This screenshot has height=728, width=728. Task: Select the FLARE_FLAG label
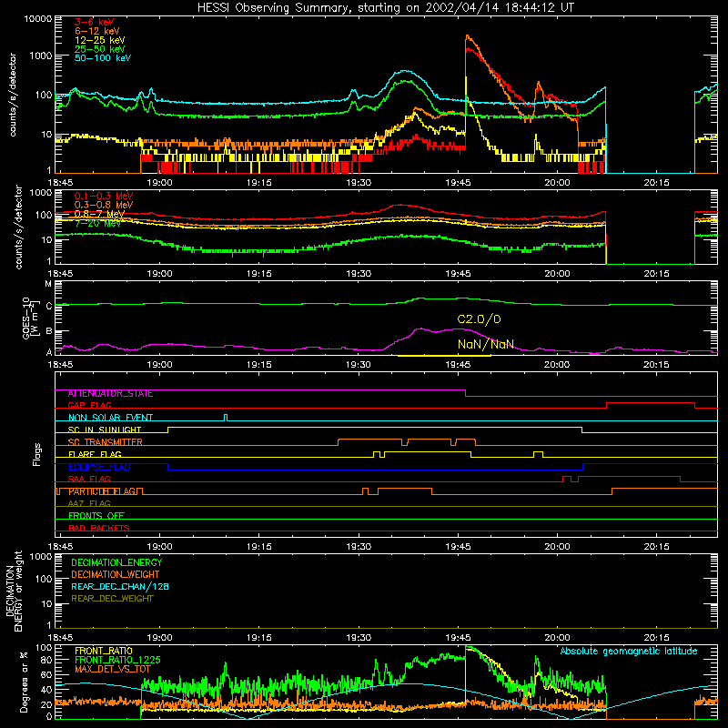[95, 454]
